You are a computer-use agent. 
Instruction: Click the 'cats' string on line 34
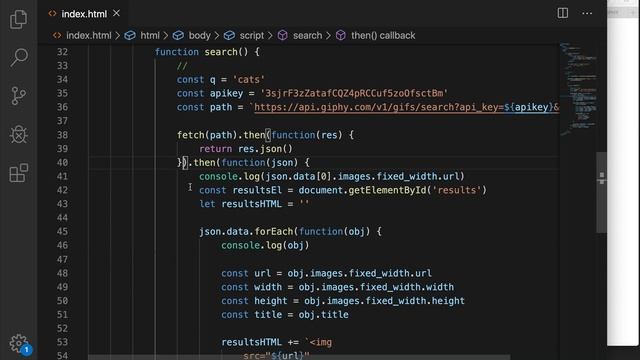click(249, 80)
